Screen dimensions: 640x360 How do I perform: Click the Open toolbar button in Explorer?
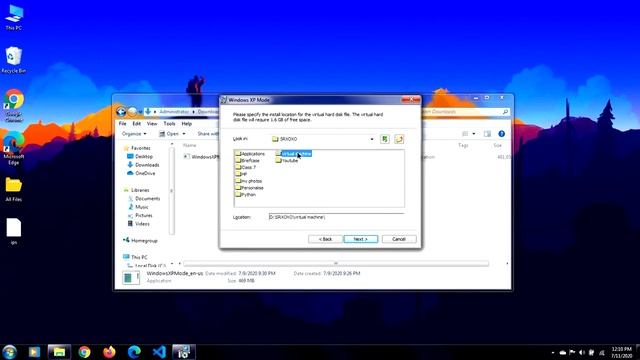click(169, 134)
